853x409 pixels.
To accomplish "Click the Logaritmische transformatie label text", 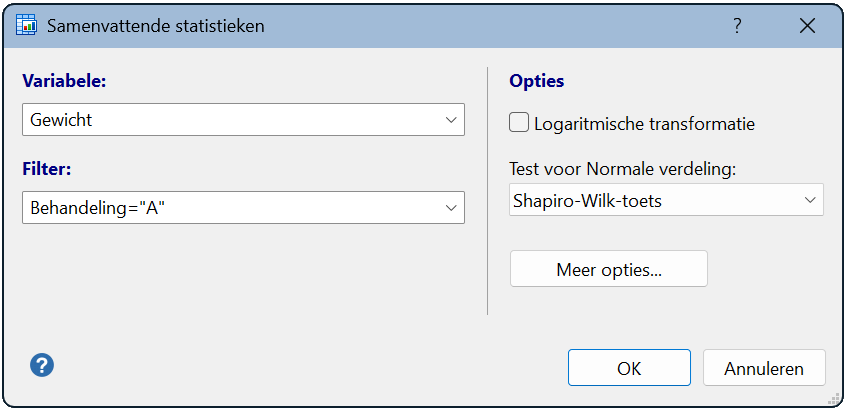I will tap(645, 124).
